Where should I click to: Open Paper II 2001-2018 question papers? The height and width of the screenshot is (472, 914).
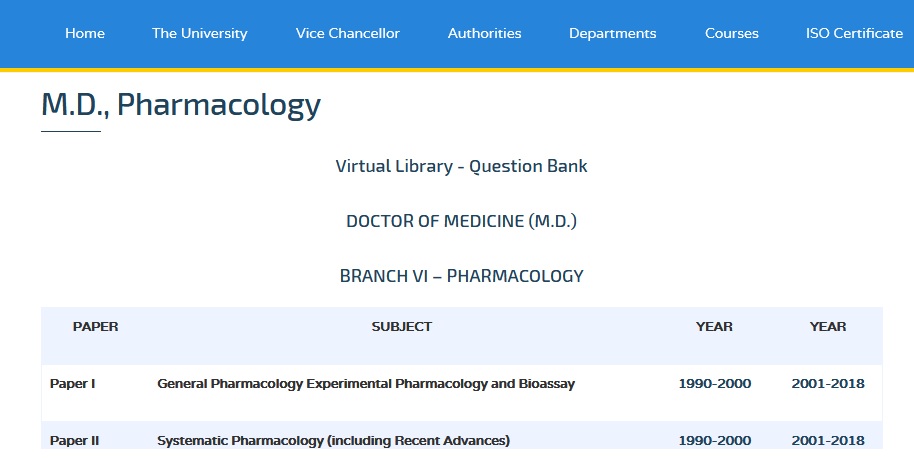pos(828,441)
